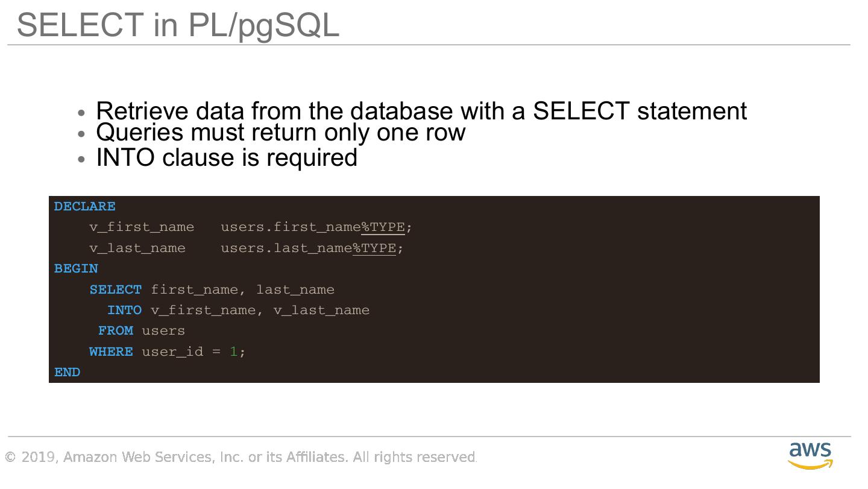Click the slide title SELECT in PL/pgSQL

click(178, 25)
